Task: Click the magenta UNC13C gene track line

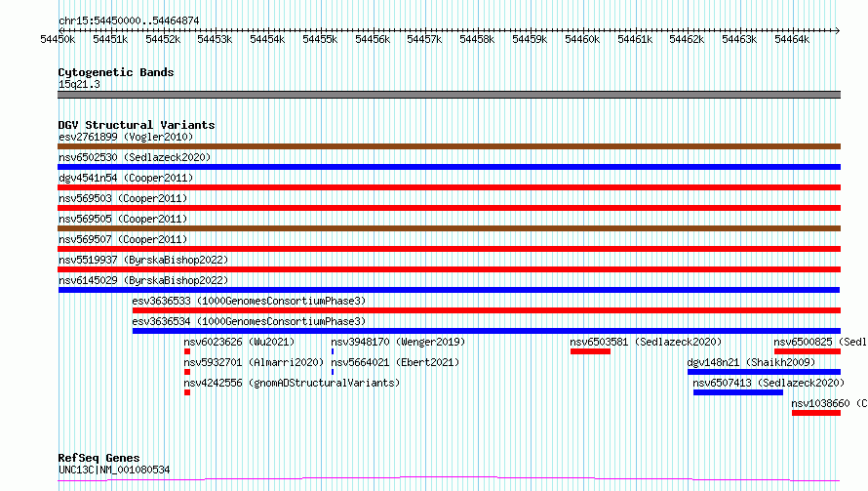Action: (449, 479)
